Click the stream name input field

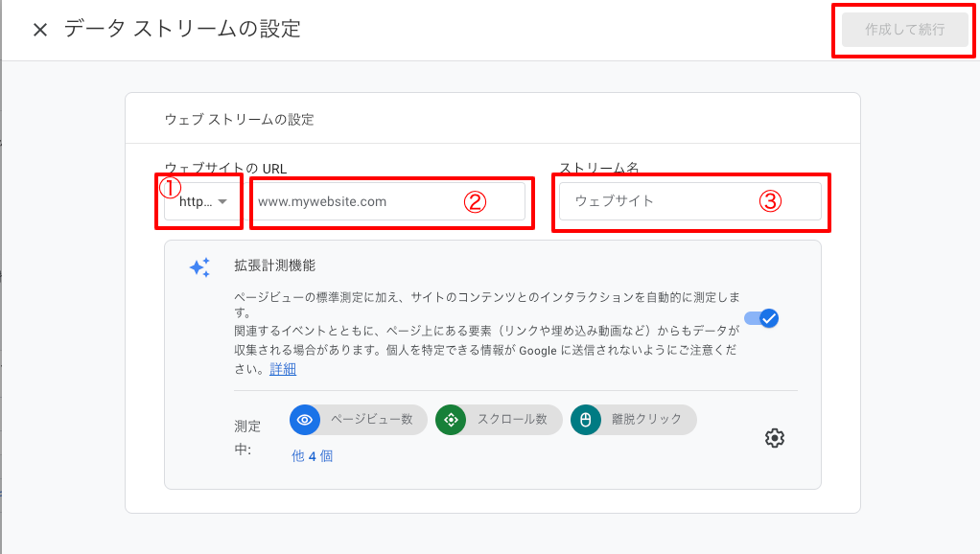click(x=690, y=201)
